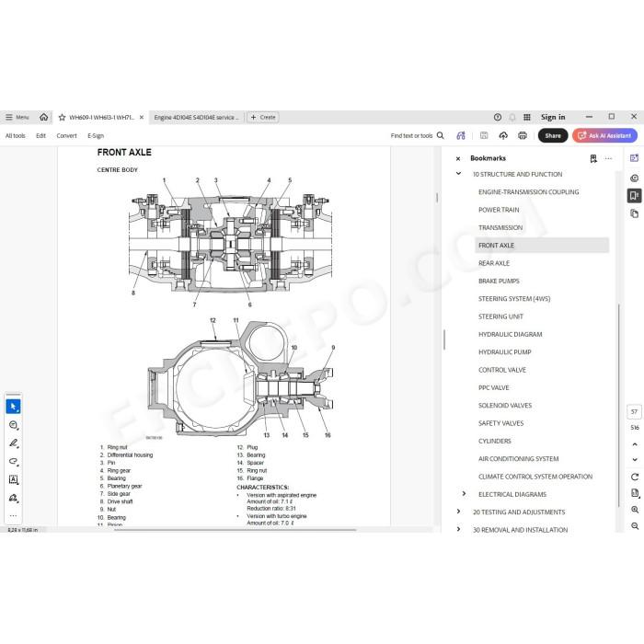
Task: Select the arrow selection tool
Action: (13, 407)
